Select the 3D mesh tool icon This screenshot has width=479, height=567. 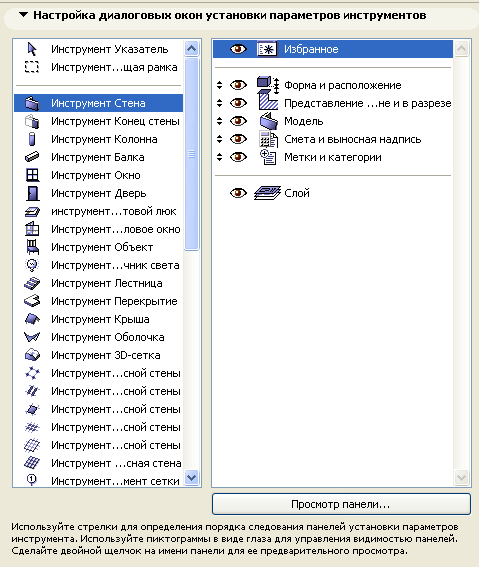tap(32, 355)
